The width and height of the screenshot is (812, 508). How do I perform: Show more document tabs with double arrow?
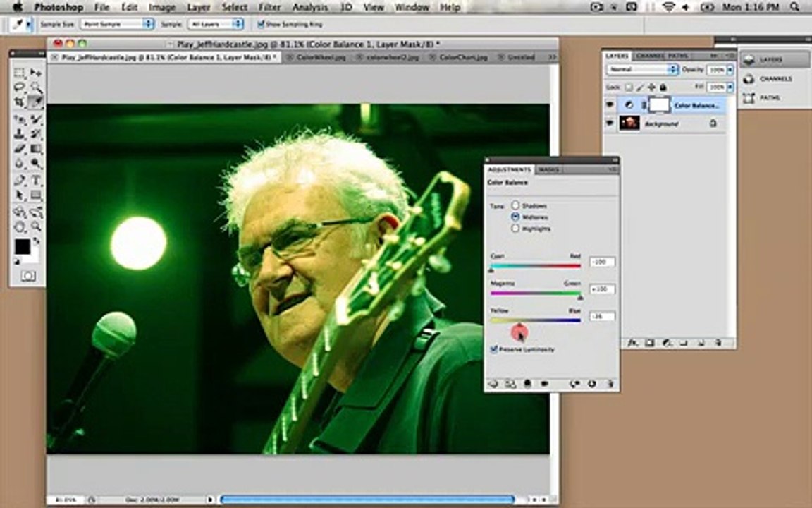click(552, 57)
